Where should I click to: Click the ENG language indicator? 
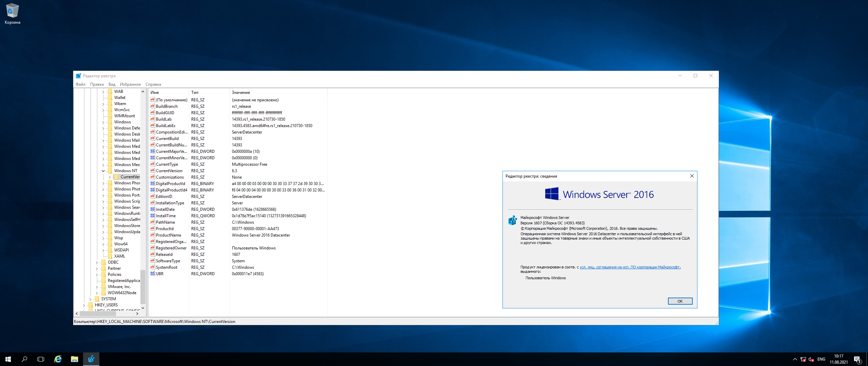[821, 359]
